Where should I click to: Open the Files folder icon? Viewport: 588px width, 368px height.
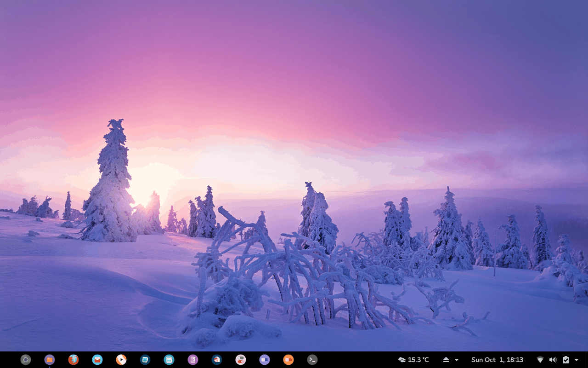point(50,360)
